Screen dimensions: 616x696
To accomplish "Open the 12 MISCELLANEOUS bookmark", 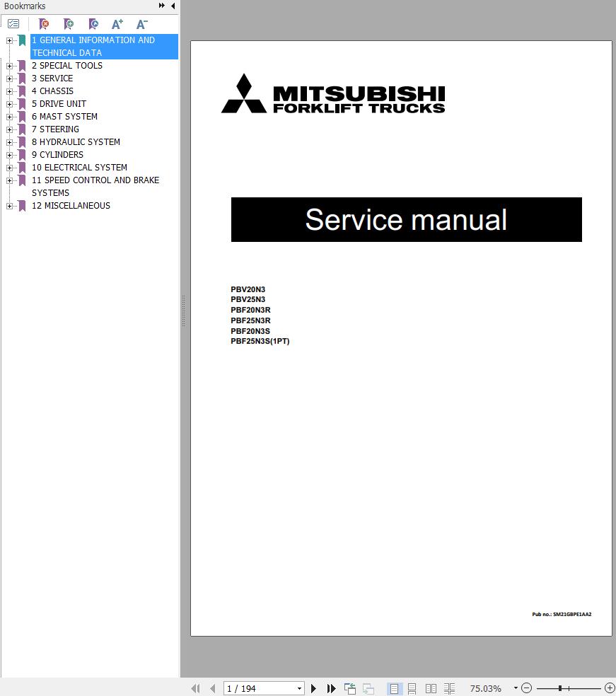I will [71, 206].
